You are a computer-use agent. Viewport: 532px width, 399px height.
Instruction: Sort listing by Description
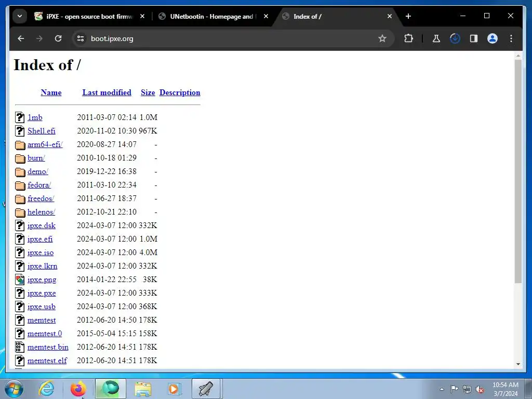[180, 92]
